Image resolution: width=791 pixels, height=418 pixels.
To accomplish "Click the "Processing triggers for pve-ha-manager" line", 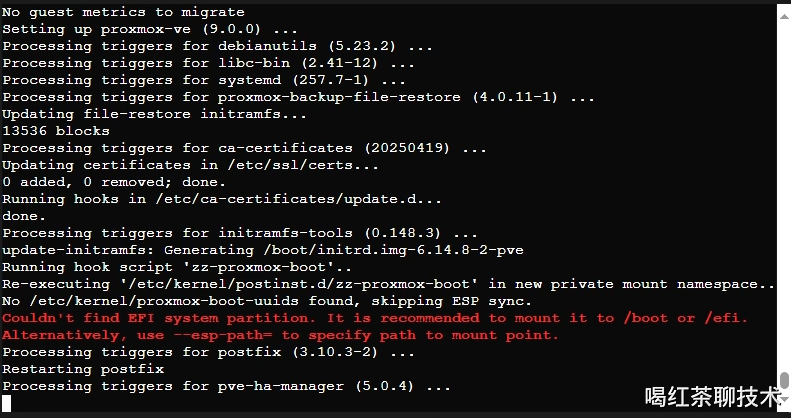I will 227,386.
